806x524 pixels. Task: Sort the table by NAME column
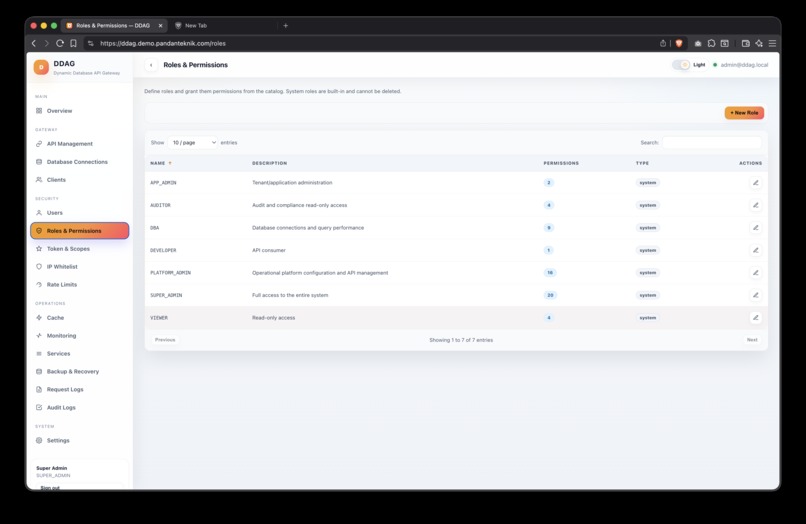pos(160,163)
